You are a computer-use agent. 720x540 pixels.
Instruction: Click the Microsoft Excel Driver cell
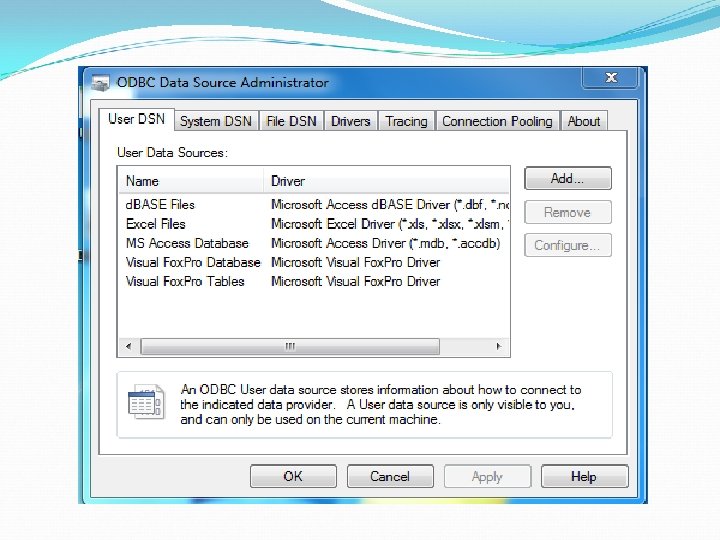point(389,224)
